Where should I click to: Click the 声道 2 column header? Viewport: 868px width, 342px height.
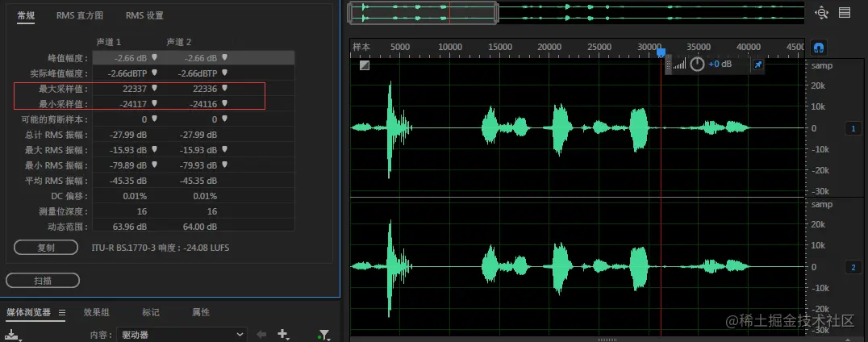tap(179, 42)
